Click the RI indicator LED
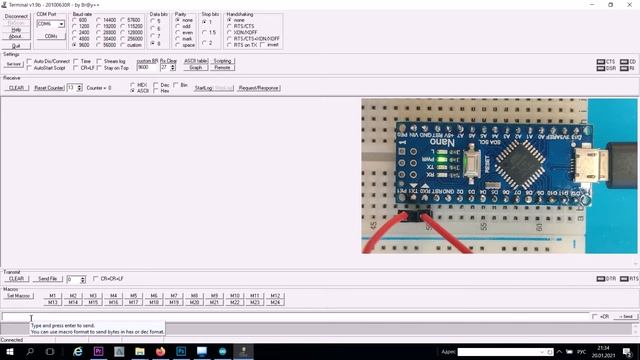This screenshot has width=640, height=360. coord(624,68)
